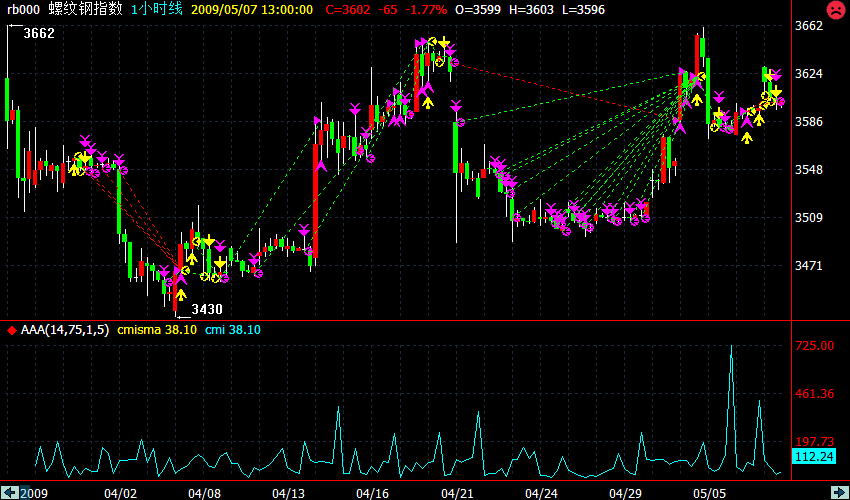The height and width of the screenshot is (500, 850).
Task: Click the rb000 symbol code
Action: pyautogui.click(x=23, y=9)
